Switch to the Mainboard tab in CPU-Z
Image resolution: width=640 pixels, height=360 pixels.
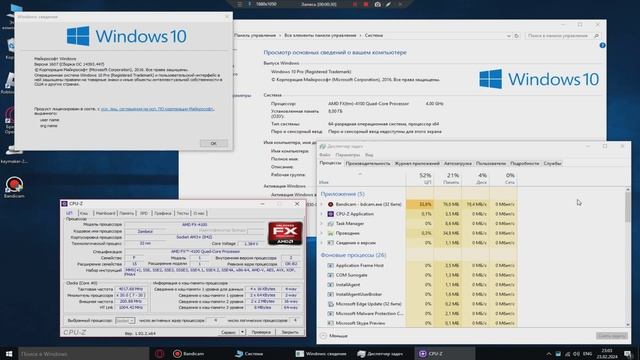pos(105,213)
